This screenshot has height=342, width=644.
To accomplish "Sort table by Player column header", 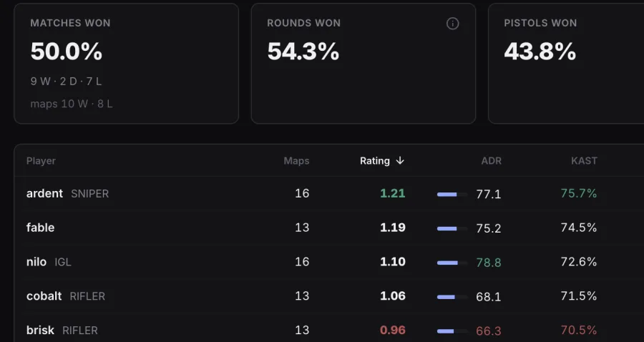I will 41,161.
